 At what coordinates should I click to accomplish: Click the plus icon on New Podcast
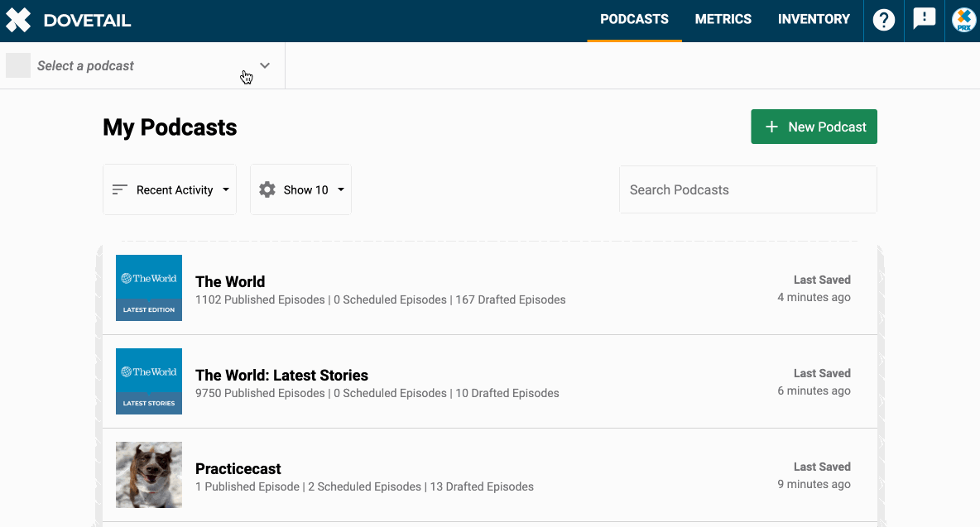772,127
